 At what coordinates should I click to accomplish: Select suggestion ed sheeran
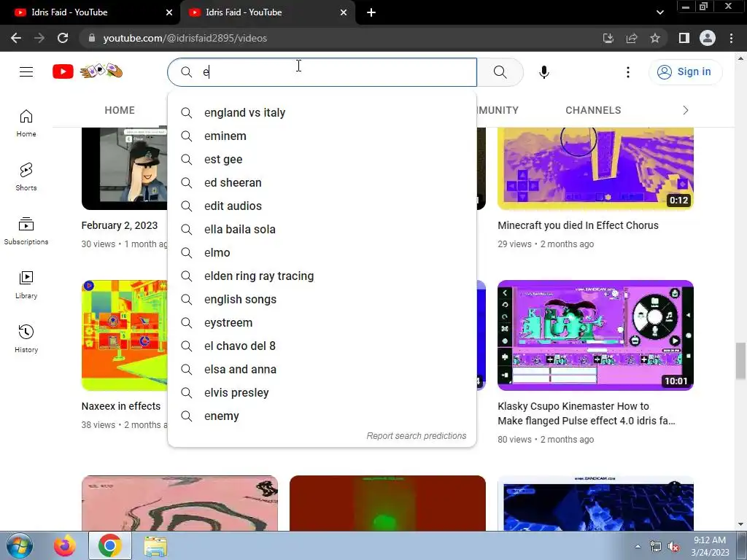(322, 183)
